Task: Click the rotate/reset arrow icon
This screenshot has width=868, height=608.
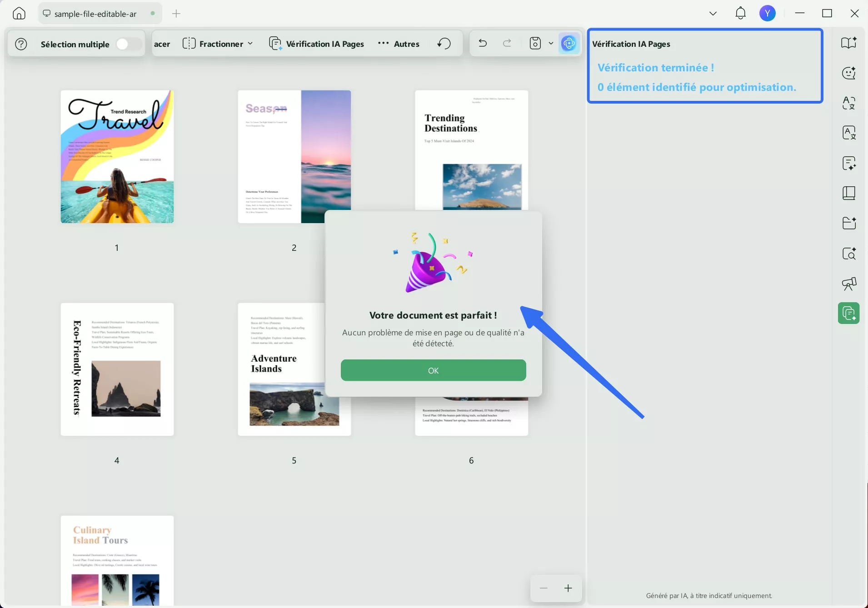Action: click(444, 44)
